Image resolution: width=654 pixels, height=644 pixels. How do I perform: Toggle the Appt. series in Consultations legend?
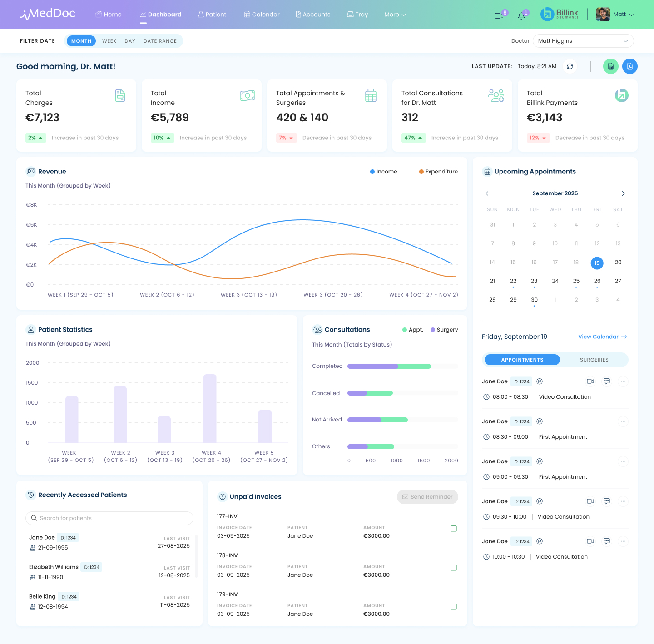click(x=413, y=330)
